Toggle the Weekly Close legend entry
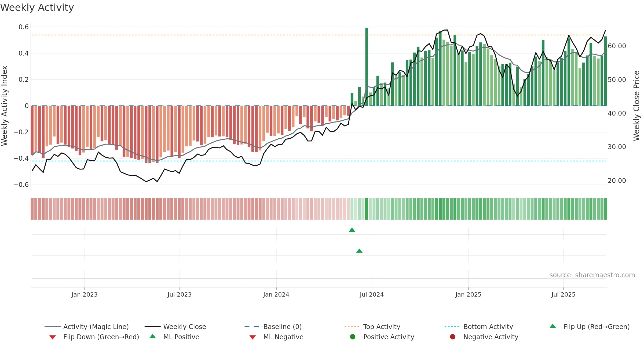The height and width of the screenshot is (362, 644). click(x=175, y=327)
